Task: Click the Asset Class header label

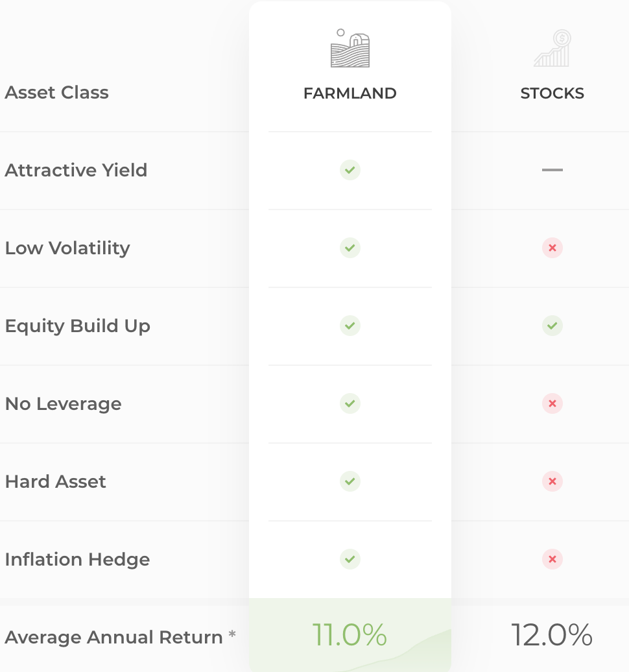Action: click(x=56, y=93)
